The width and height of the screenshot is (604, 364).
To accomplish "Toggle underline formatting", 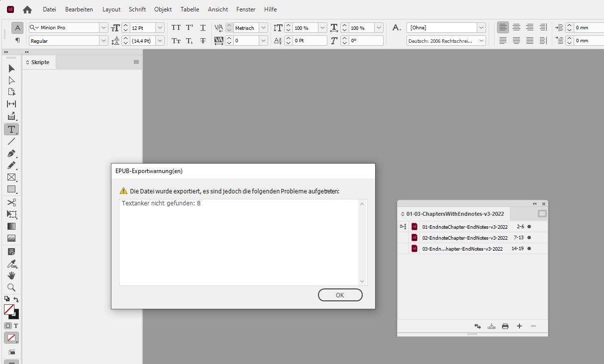I will click(x=202, y=27).
